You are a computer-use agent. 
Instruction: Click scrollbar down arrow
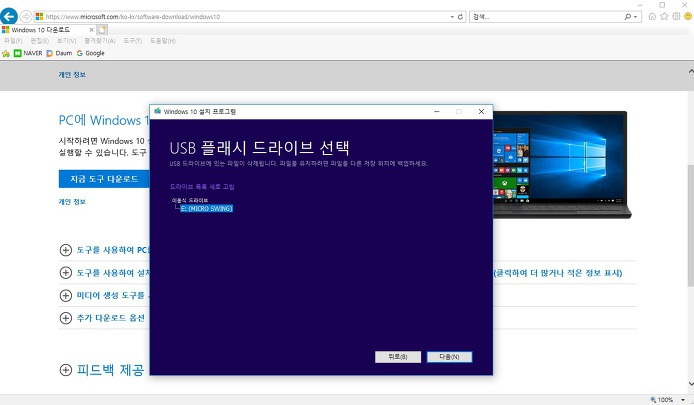coord(691,384)
